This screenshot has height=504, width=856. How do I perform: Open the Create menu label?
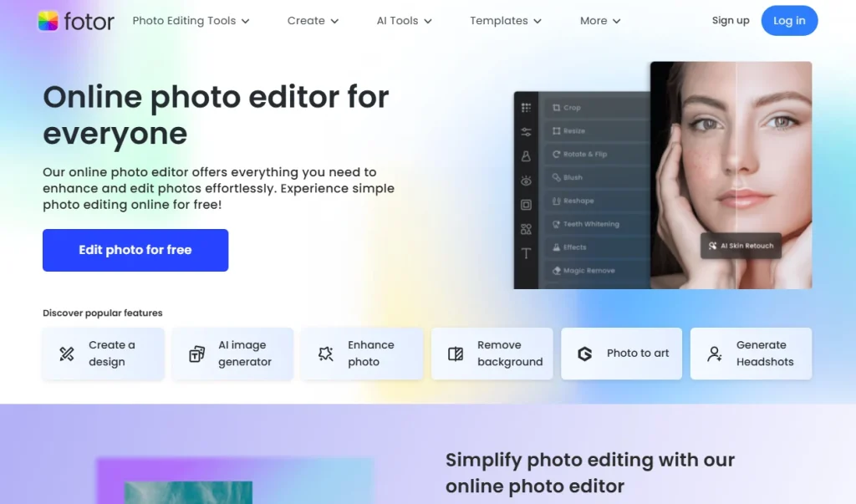coord(306,21)
